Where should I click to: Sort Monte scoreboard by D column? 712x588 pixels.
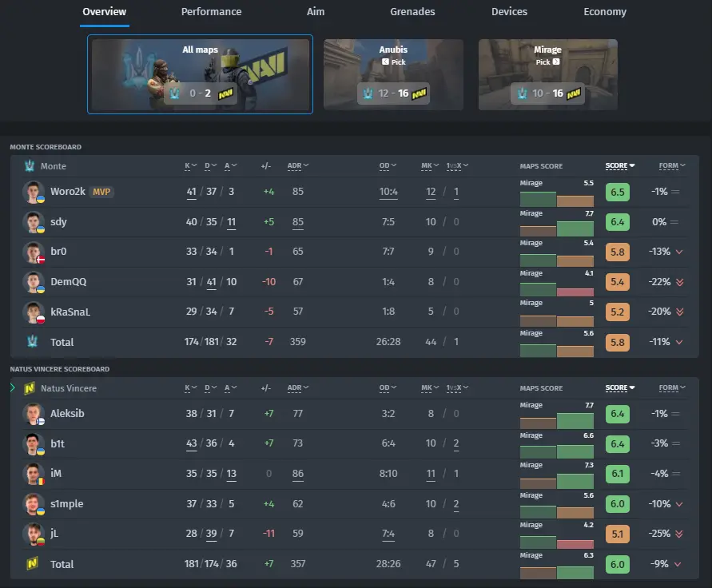[x=210, y=165]
